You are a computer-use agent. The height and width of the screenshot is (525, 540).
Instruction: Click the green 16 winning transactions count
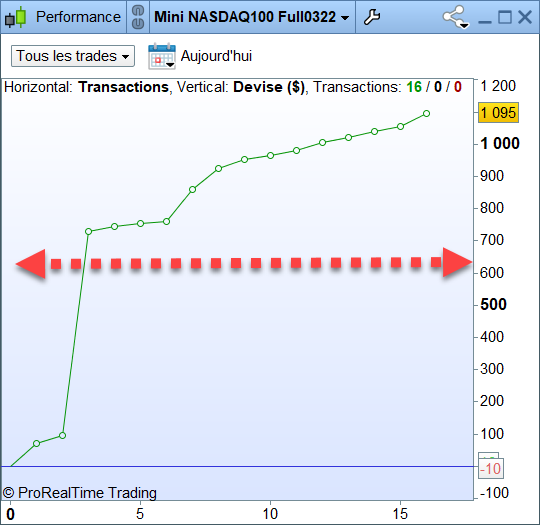[x=414, y=87]
